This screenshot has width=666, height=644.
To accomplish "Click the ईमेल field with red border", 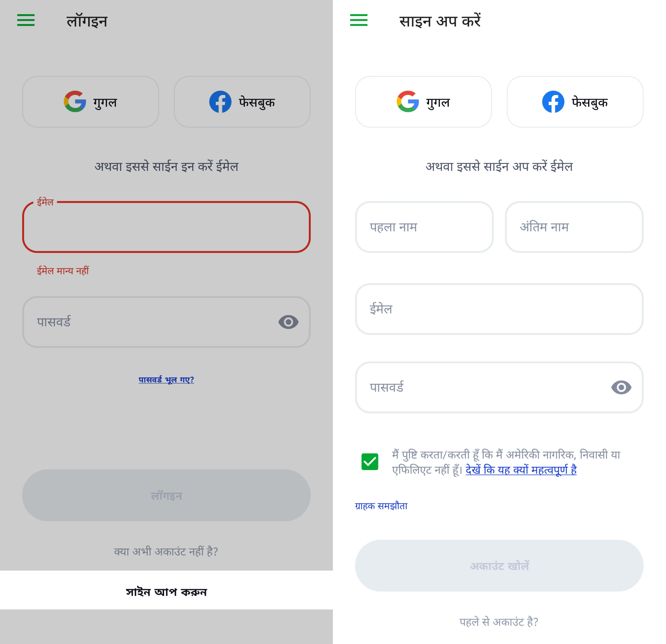I will click(166, 227).
